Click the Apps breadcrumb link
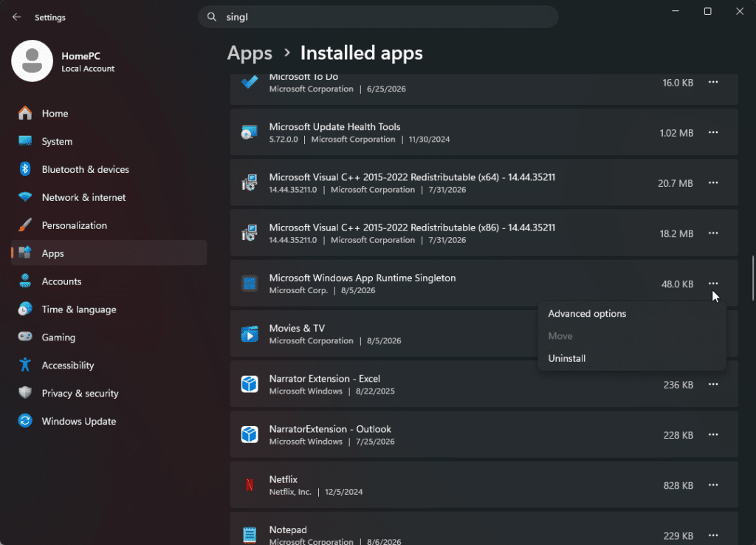This screenshot has height=545, width=756. [250, 53]
